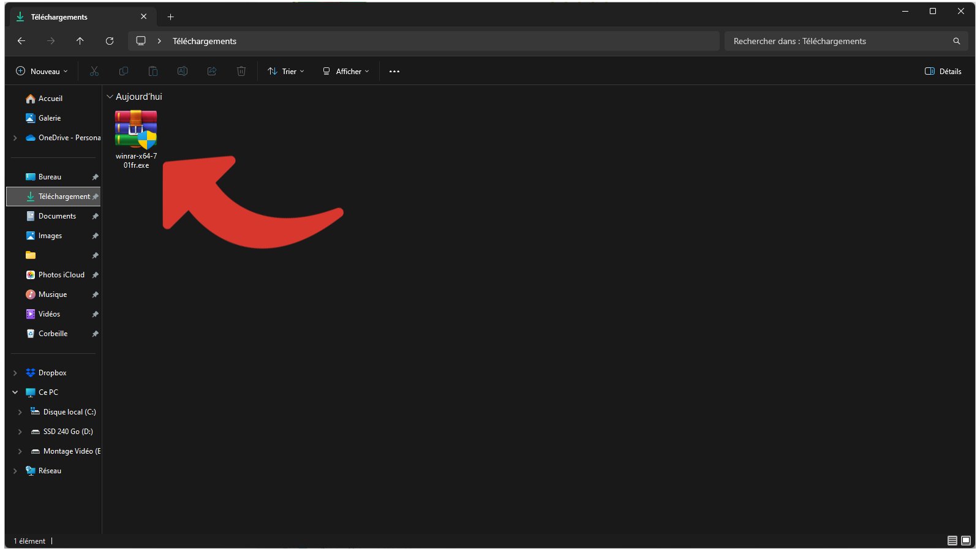Viewport: 980px width, 551px height.
Task: Click the Rename toolbar icon
Action: pos(183,72)
